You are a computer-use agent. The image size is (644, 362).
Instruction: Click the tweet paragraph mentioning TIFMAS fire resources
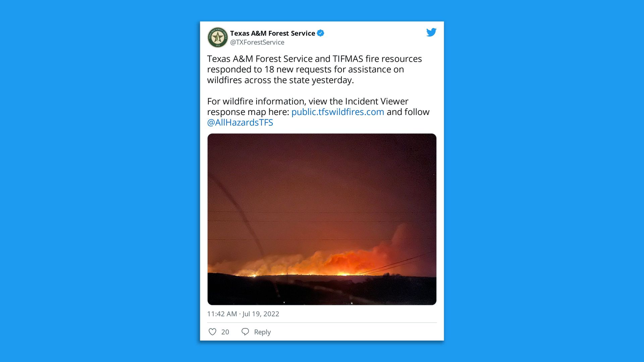pyautogui.click(x=315, y=69)
